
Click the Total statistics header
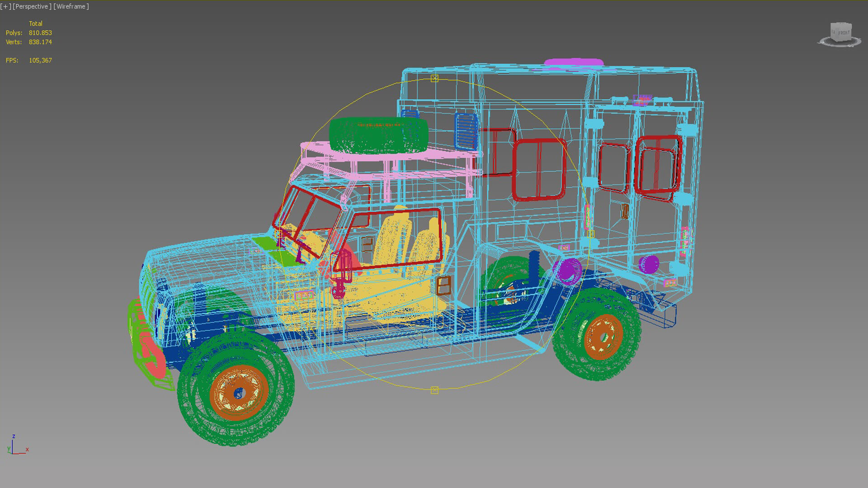(36, 23)
